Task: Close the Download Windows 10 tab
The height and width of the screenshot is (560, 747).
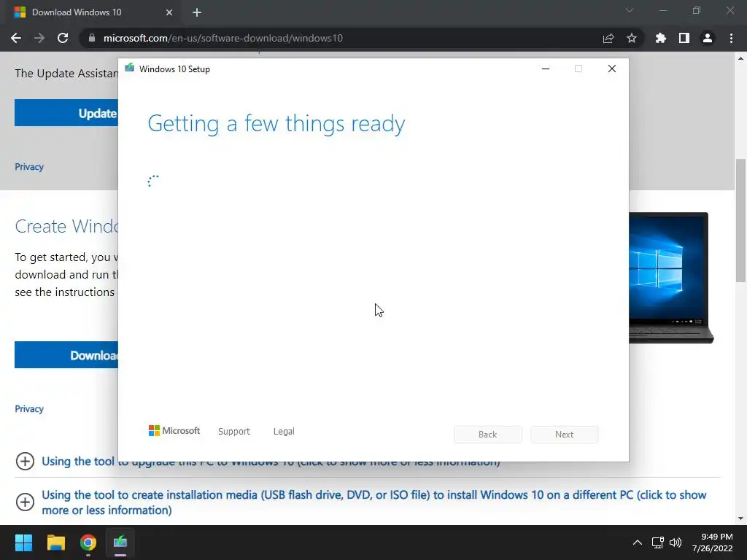Action: coord(169,12)
